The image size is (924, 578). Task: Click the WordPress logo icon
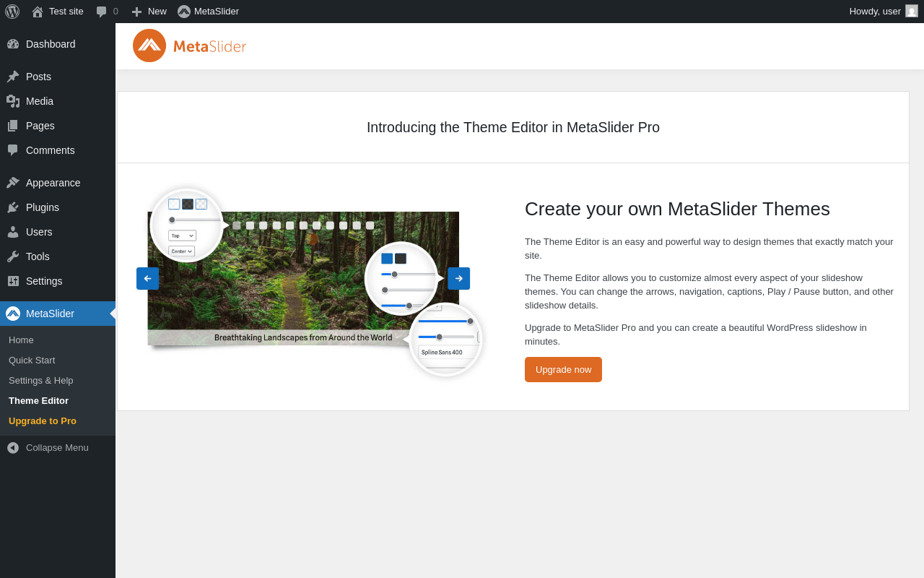pyautogui.click(x=12, y=12)
